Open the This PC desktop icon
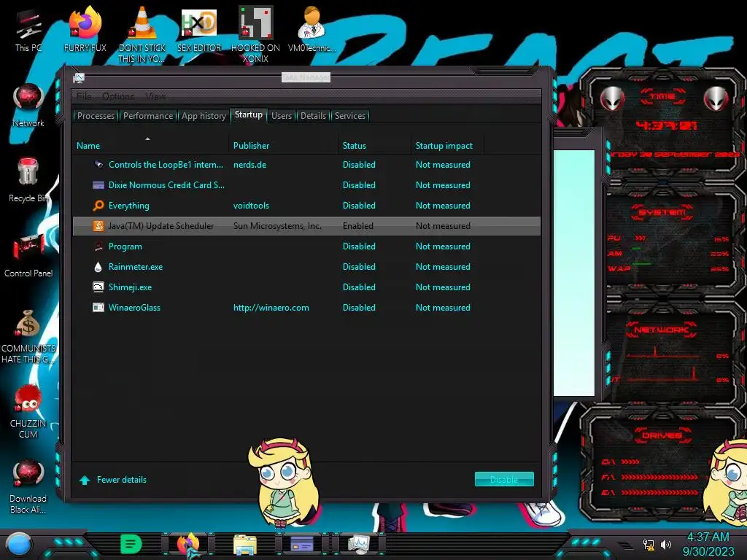Viewport: 747px width, 560px height. [x=28, y=31]
